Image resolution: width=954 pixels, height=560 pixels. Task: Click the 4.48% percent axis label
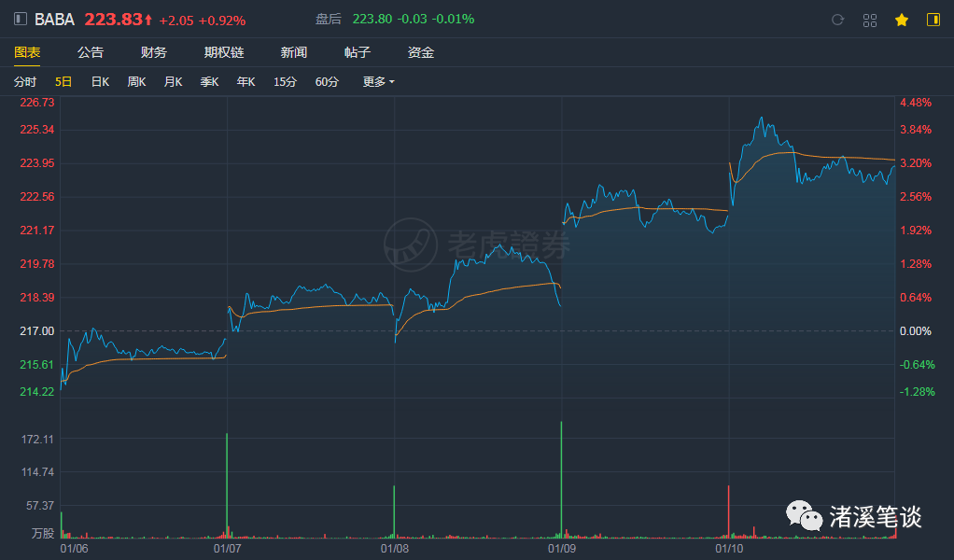point(916,102)
